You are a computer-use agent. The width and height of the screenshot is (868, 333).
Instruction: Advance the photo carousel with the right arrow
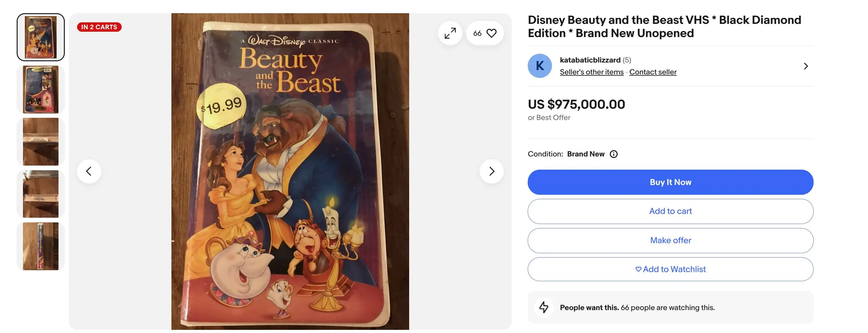(491, 171)
